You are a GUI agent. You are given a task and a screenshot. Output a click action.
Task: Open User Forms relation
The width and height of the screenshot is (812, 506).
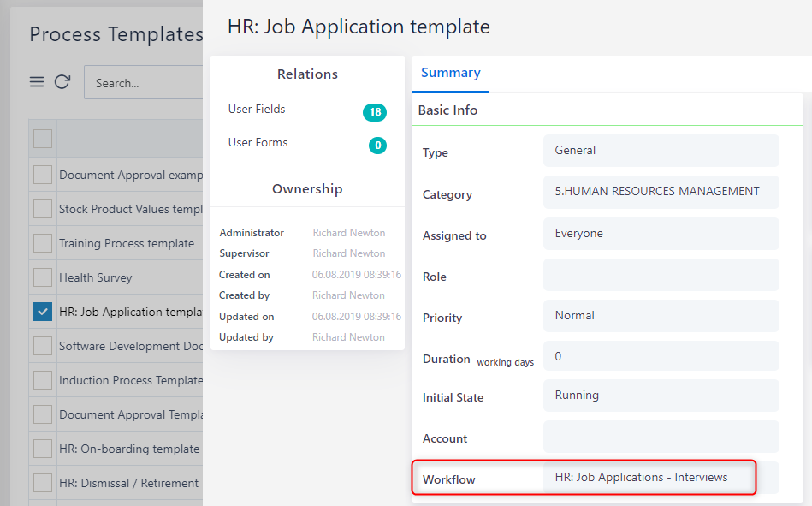click(x=258, y=142)
